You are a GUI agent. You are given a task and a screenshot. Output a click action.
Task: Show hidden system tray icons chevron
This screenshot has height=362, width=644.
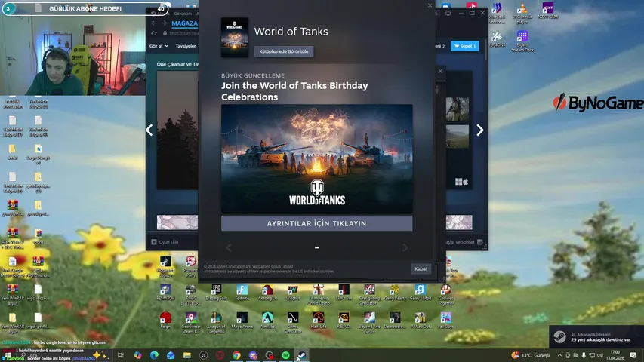559,355
